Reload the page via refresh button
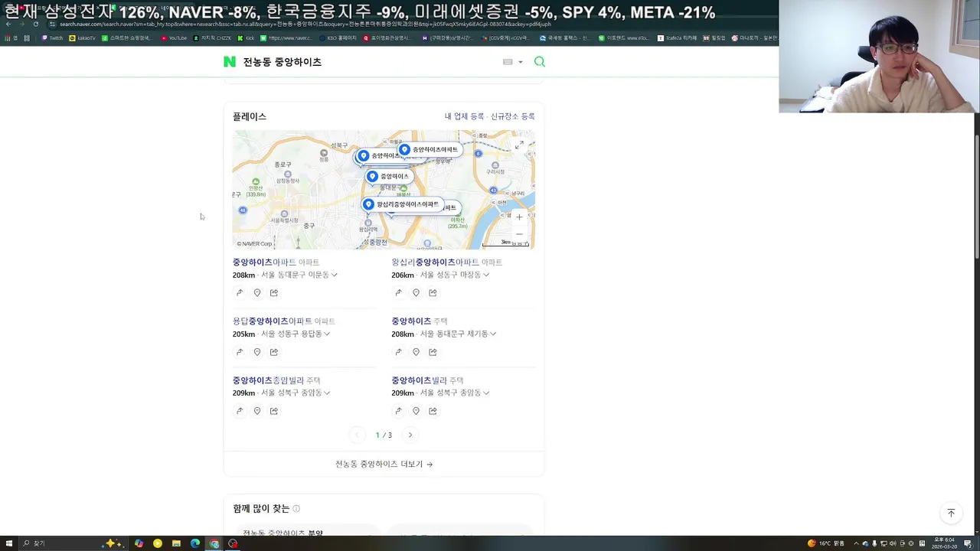The width and height of the screenshot is (980, 551). [35, 24]
